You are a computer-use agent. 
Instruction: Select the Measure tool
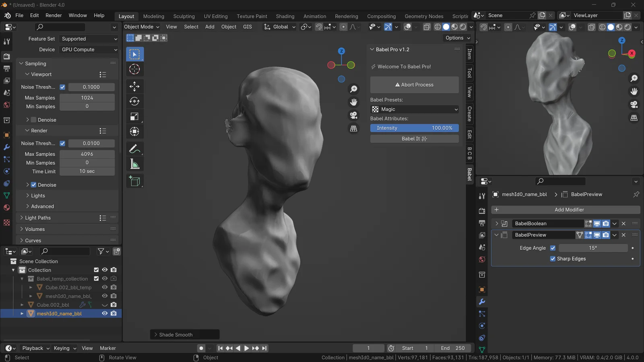click(134, 164)
